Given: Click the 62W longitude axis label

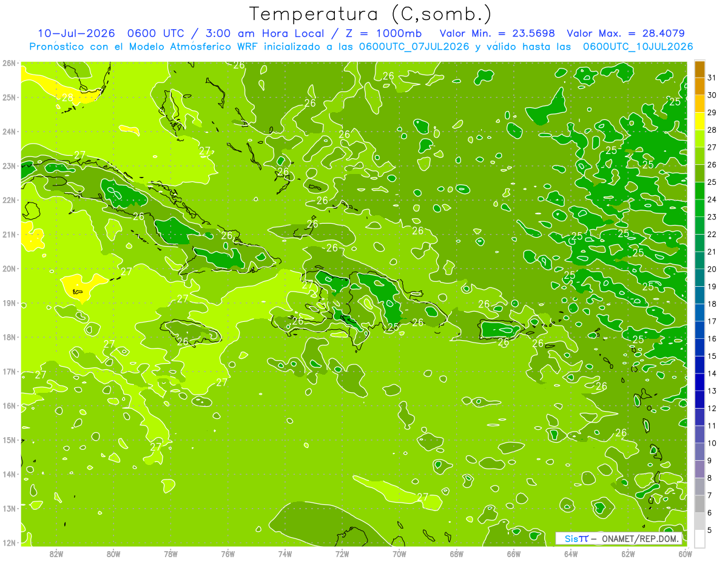Looking at the screenshot, I should pyautogui.click(x=628, y=554).
